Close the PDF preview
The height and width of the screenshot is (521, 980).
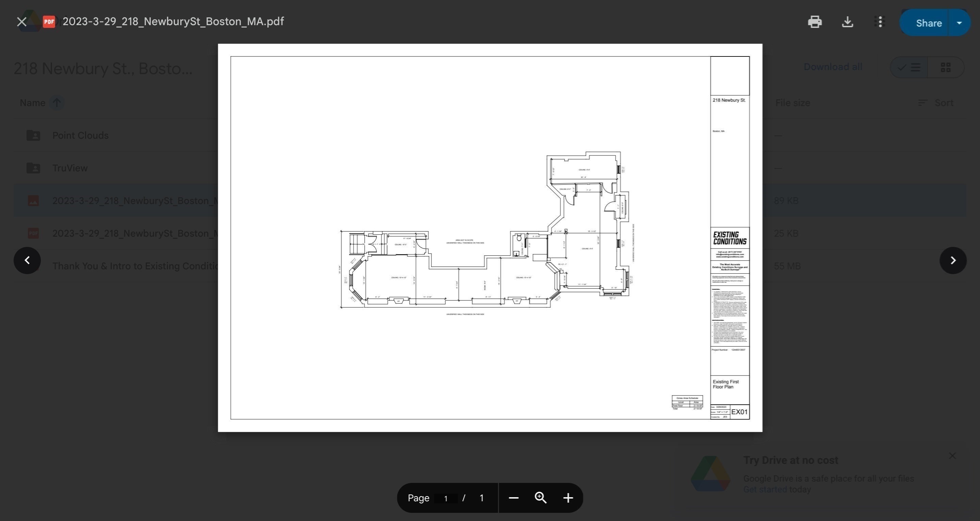[22, 22]
